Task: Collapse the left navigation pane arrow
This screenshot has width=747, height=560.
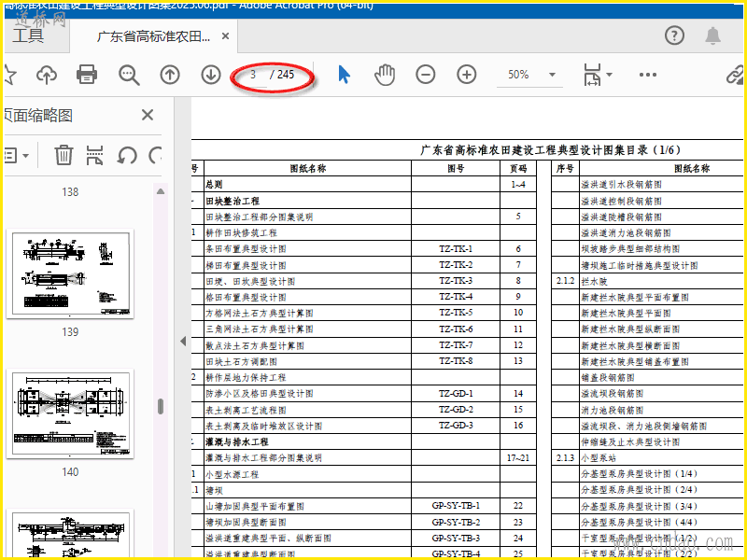Action: click(x=183, y=341)
